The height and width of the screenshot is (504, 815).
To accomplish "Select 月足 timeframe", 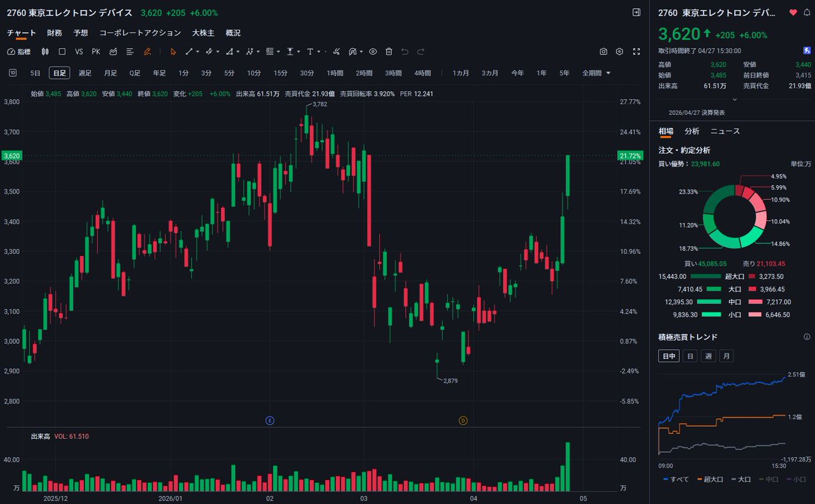I will coord(110,73).
